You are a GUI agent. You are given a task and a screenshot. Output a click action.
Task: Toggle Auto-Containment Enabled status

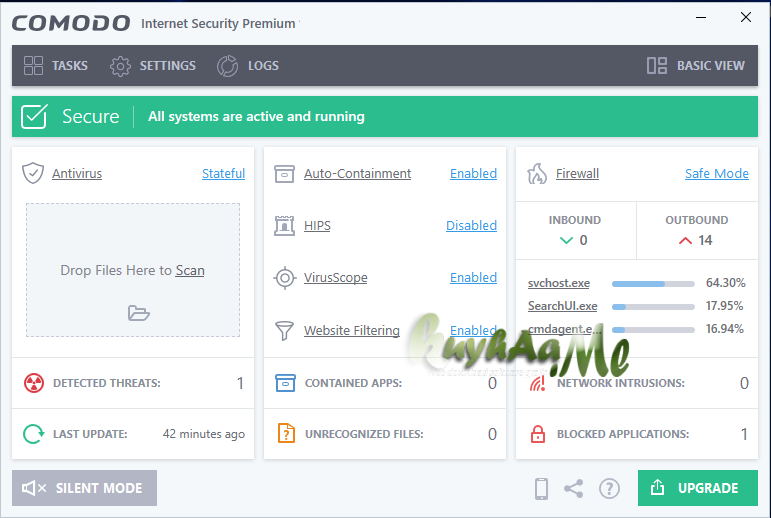(474, 174)
